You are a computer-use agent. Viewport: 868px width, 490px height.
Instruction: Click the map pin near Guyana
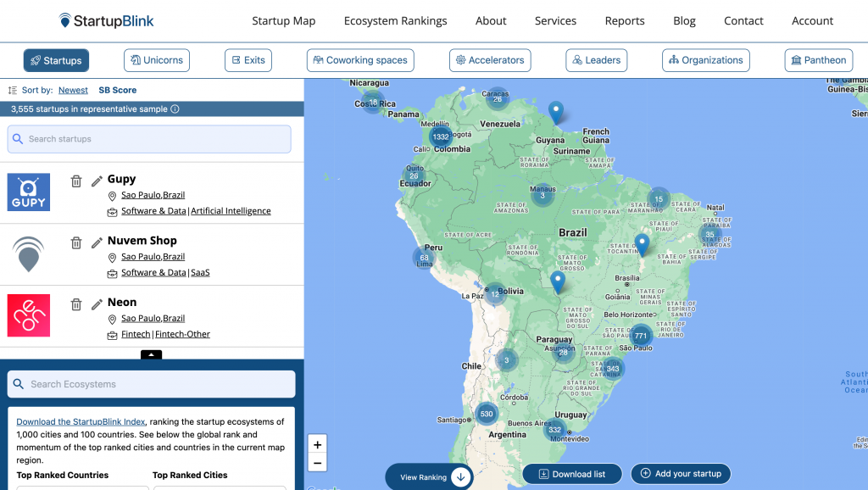[x=556, y=111]
